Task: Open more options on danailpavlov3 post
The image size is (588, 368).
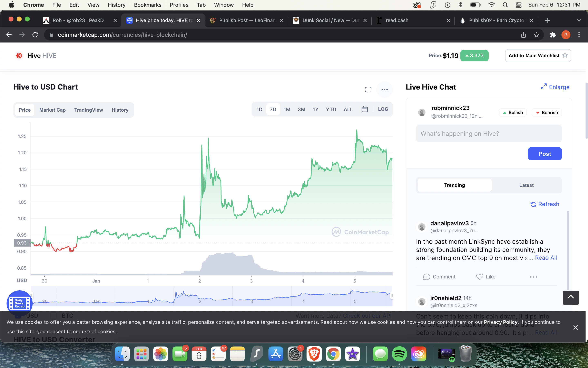Action: 533,277
